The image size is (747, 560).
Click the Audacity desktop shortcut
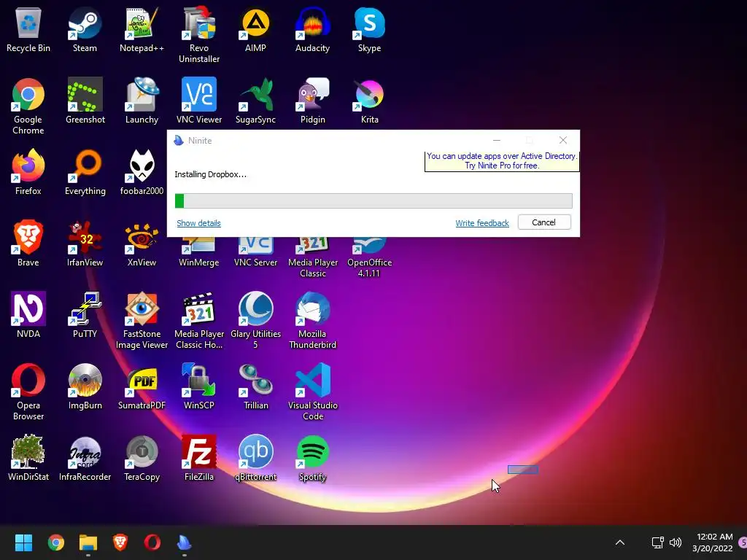point(312,29)
